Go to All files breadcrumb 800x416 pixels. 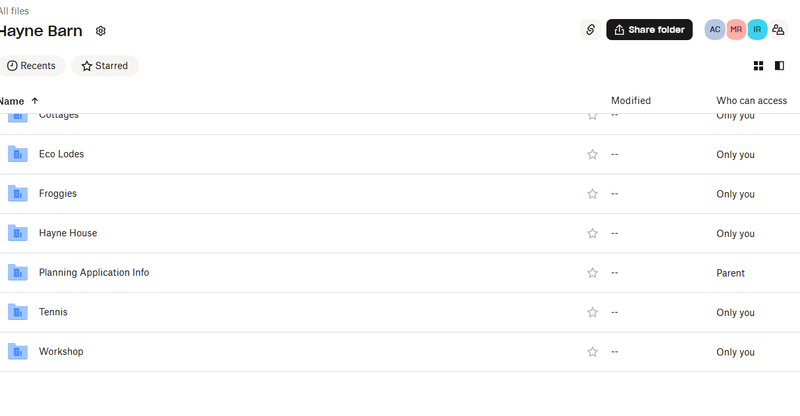[14, 11]
